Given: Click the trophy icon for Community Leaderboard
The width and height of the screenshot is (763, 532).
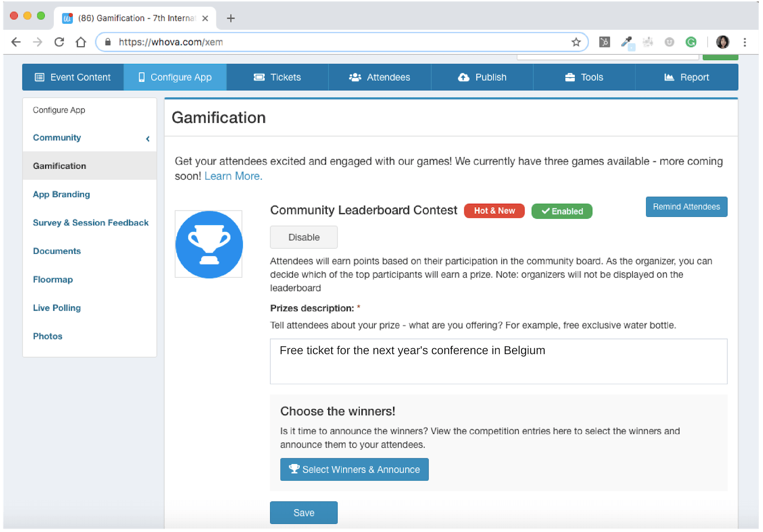Looking at the screenshot, I should click(x=209, y=244).
